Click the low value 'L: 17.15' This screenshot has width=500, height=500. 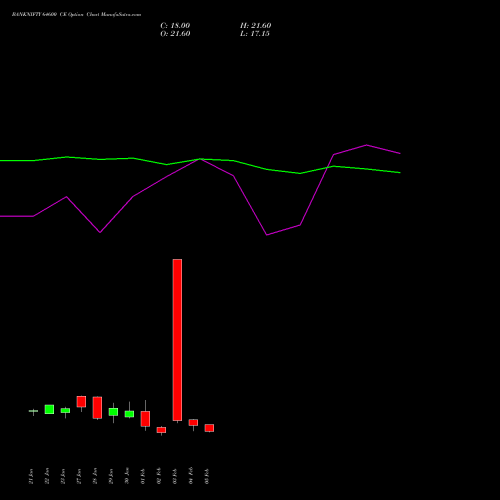[x=255, y=34]
